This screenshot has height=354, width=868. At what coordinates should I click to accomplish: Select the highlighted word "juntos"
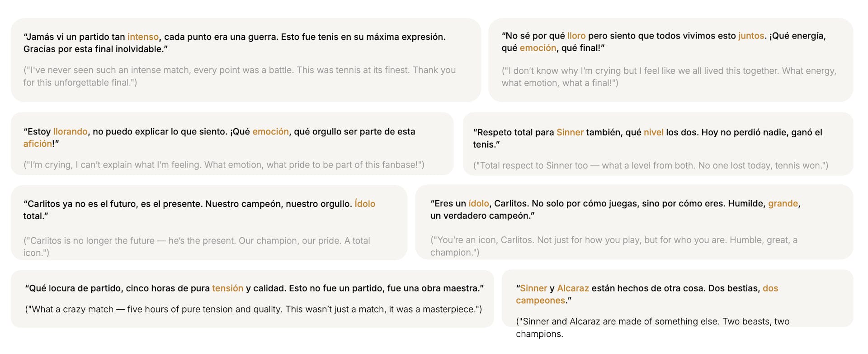tap(751, 36)
